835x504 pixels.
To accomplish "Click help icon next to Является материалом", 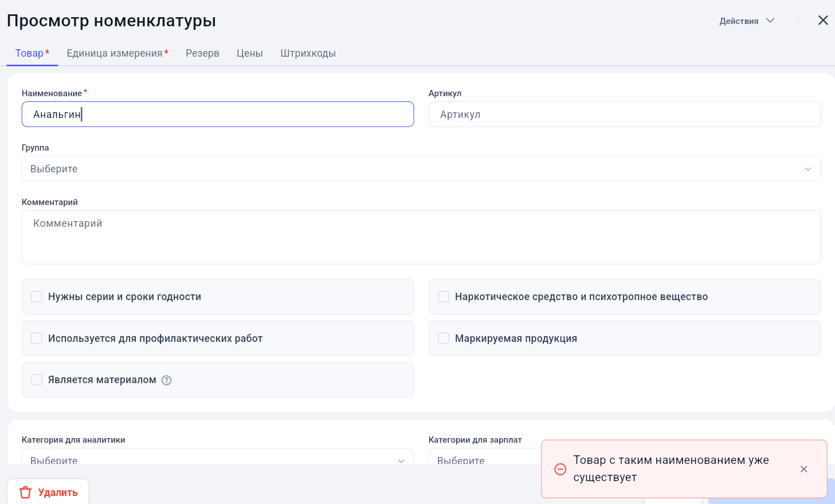I will tap(167, 380).
